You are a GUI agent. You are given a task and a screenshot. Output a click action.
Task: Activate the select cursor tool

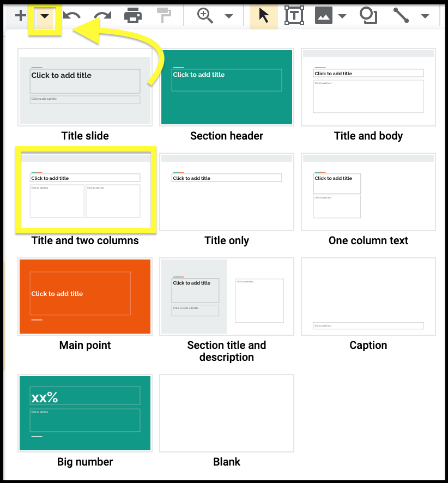pos(264,16)
